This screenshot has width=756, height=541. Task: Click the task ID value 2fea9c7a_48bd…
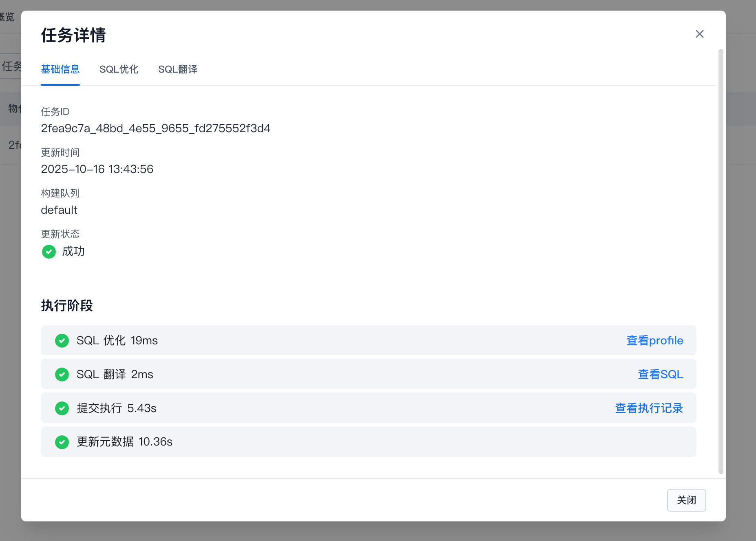[x=155, y=129]
